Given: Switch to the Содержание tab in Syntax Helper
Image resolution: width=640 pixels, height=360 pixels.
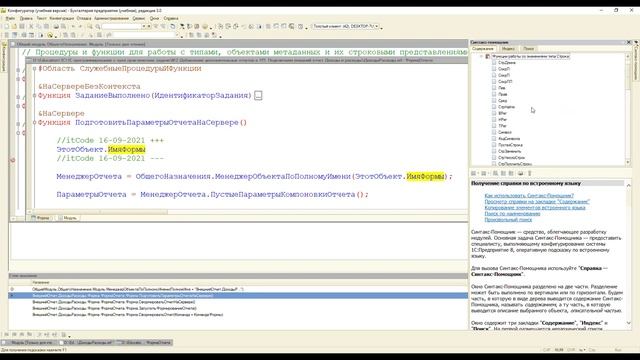Looking at the screenshot, I should click(483, 49).
